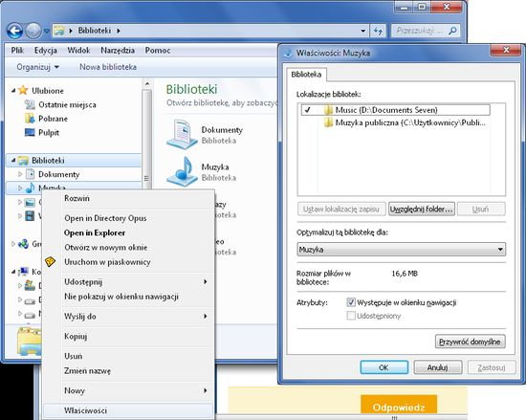
Task: Click the search magnifier icon
Action: point(452,31)
